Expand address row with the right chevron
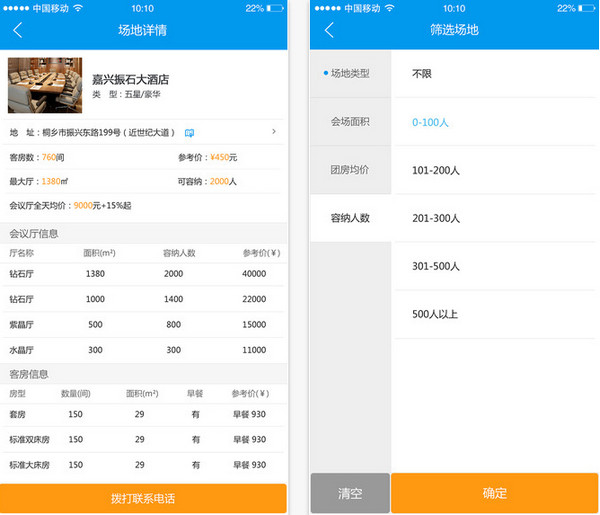 coord(274,132)
